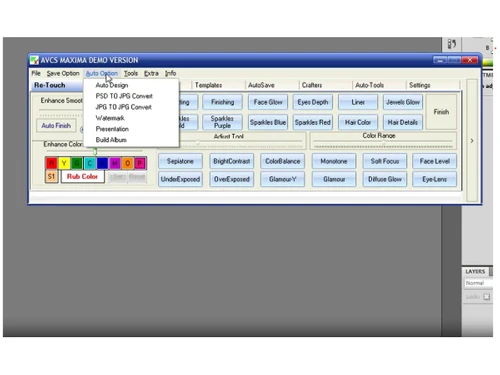The image size is (500, 375).
Task: Apply the Monotone filter
Action: click(334, 161)
